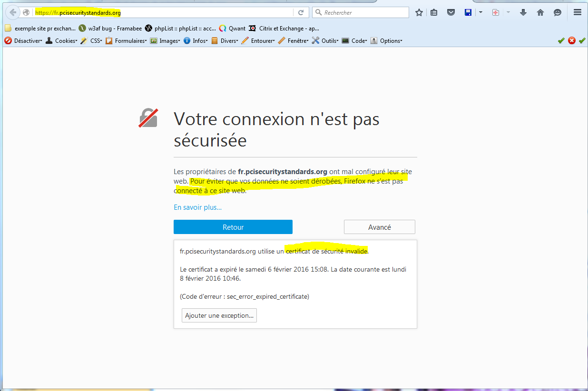Click the Pocket save icon
Viewport: 588px width, 391px height.
pos(451,13)
